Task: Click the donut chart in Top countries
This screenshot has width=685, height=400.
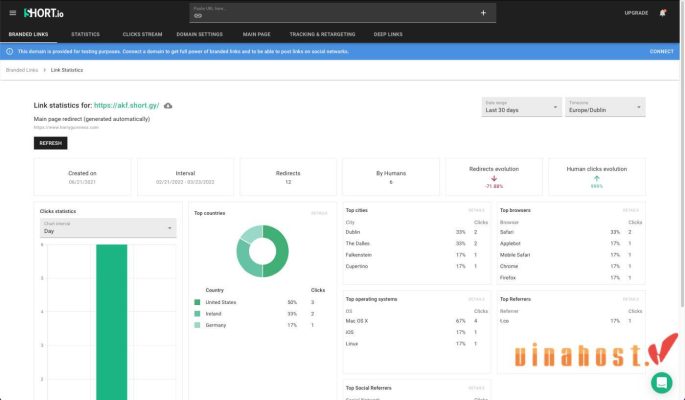Action: click(262, 251)
